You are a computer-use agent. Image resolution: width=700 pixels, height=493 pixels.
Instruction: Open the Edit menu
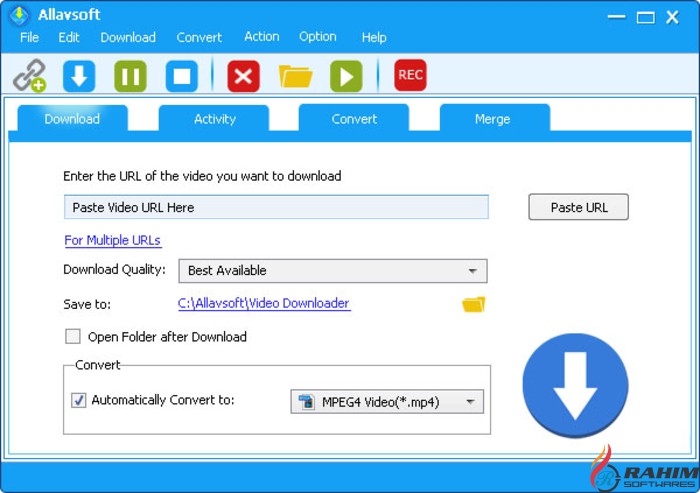[x=69, y=37]
